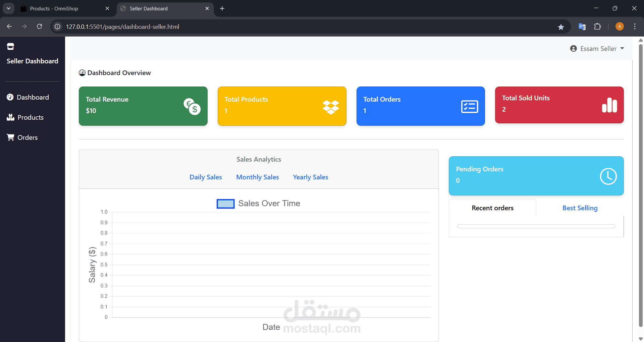Image resolution: width=644 pixels, height=342 pixels.
Task: Click the checklist icon in Total Orders card
Action: point(470,107)
